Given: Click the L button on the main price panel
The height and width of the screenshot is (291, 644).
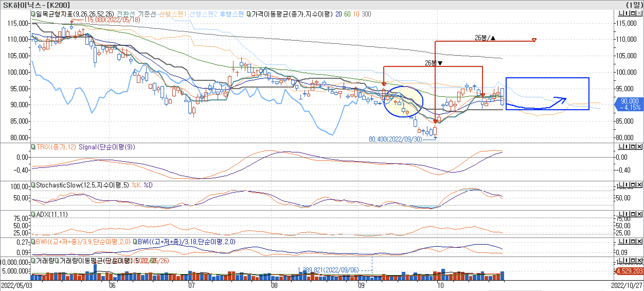Looking at the screenshot, I should [x=621, y=13].
